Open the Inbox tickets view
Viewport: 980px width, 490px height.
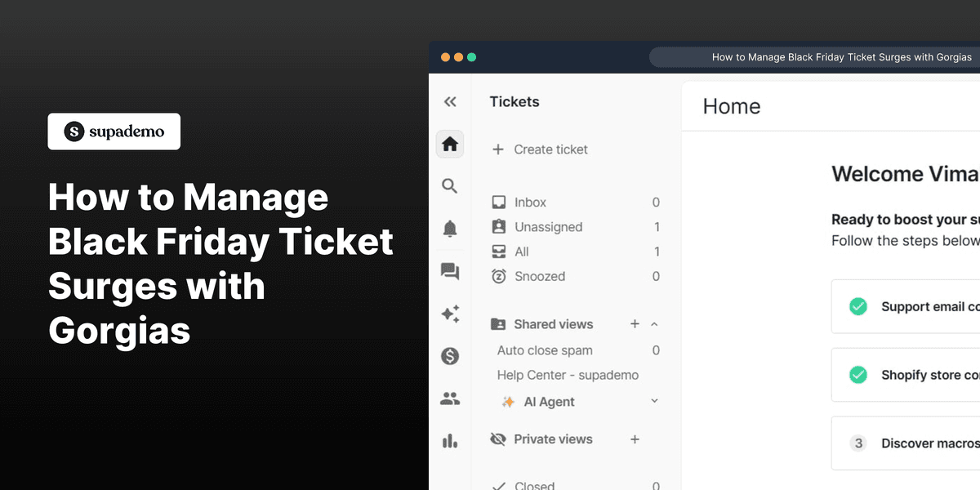[529, 202]
